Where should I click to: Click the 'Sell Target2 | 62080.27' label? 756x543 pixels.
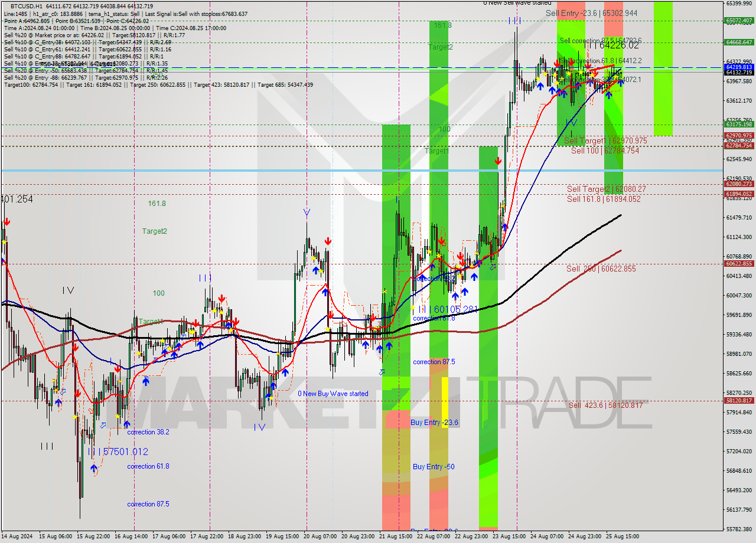606,189
